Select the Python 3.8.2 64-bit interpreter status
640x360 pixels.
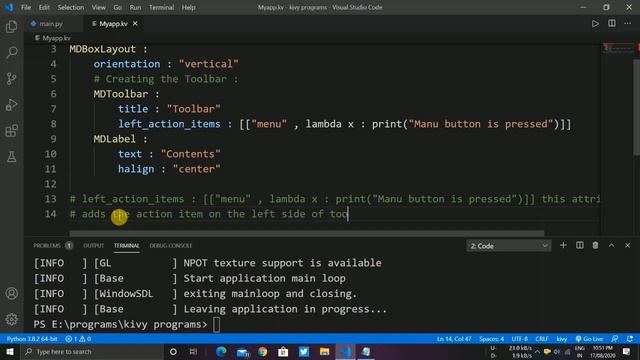tap(32, 339)
